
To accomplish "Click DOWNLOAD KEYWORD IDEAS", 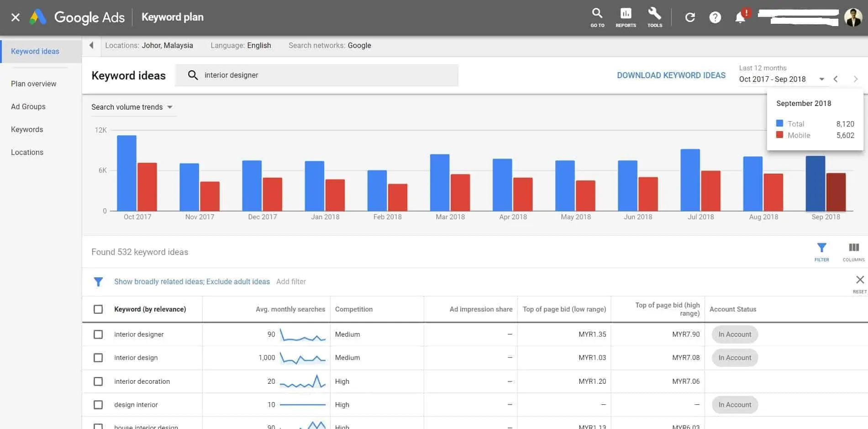I will (x=671, y=75).
